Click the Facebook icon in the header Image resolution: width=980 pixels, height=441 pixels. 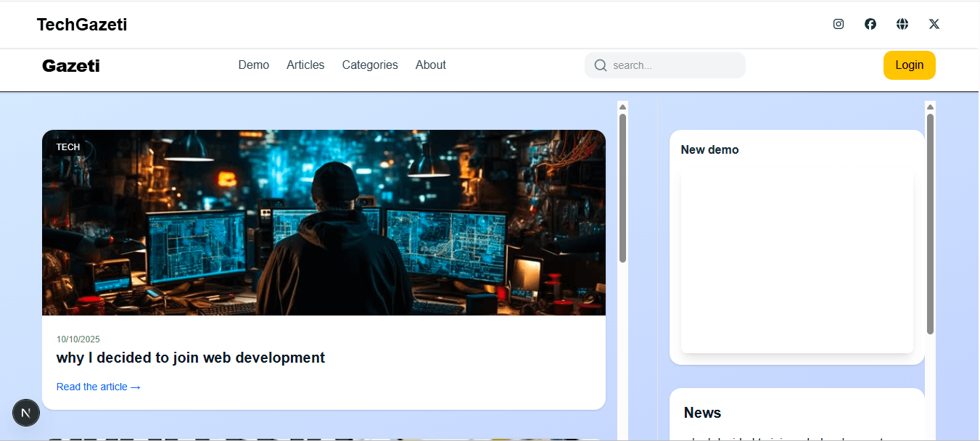[870, 24]
